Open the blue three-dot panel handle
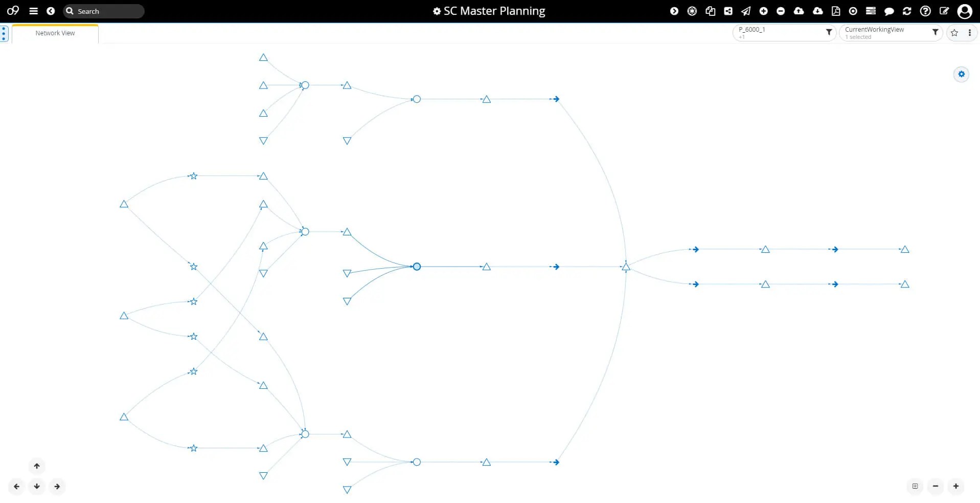This screenshot has width=980, height=503. pyautogui.click(x=4, y=34)
